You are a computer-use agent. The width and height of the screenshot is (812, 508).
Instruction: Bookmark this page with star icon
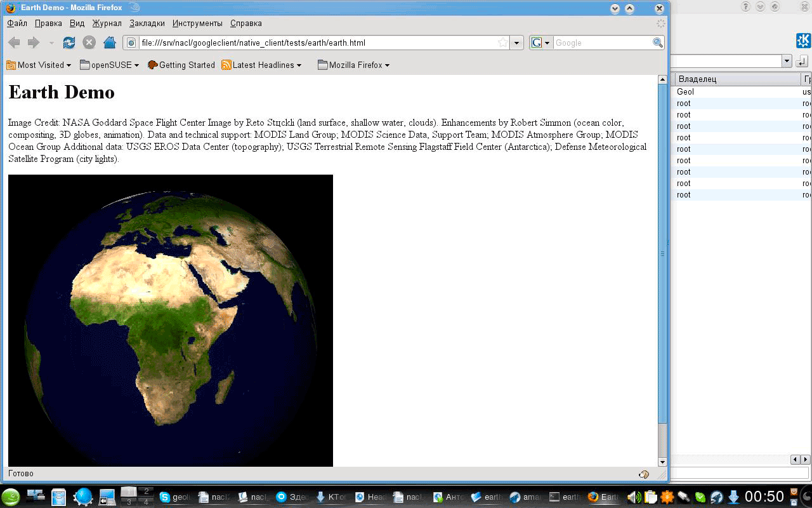[502, 43]
